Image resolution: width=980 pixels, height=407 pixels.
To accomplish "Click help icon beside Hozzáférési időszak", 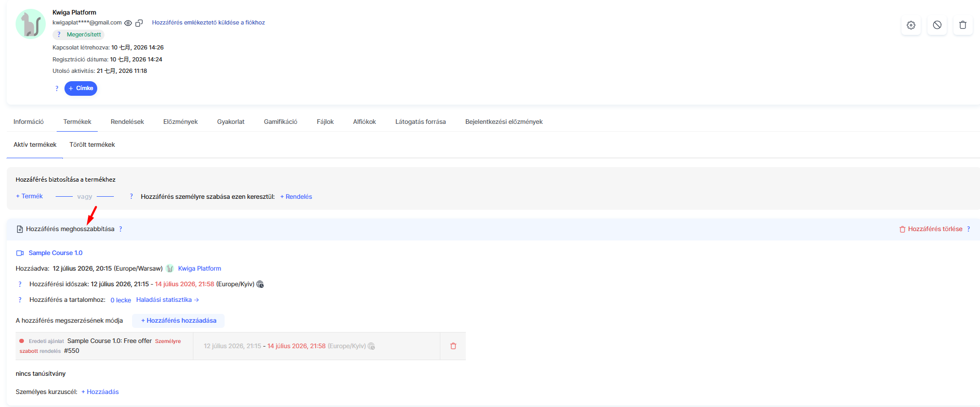I will 20,284.
